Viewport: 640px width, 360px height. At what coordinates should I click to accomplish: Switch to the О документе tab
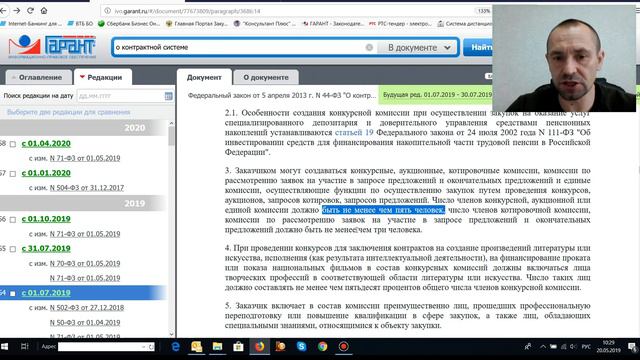tap(266, 77)
